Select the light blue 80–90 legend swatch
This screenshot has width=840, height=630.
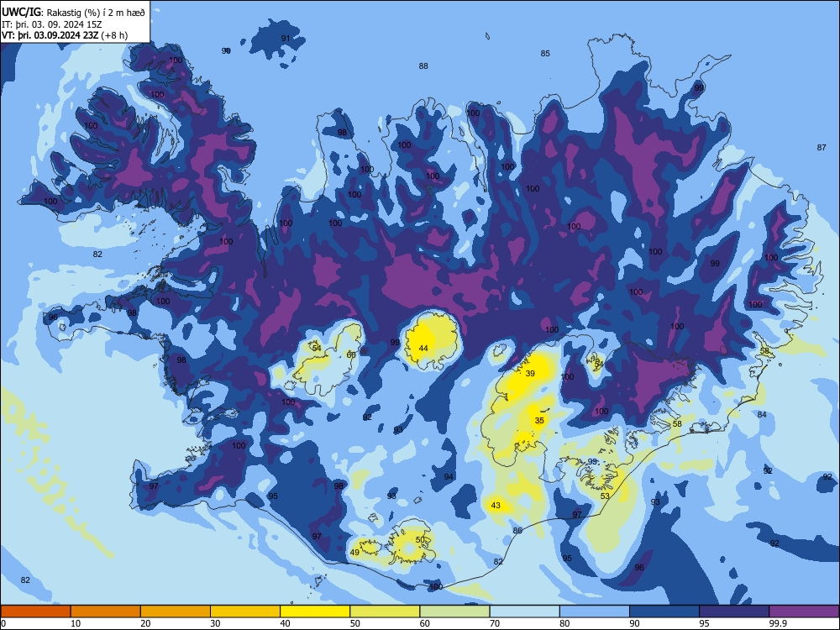[x=595, y=612]
